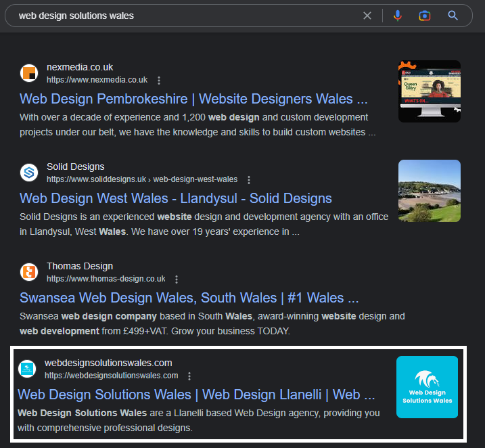Click the magnifying glass search button
Screen dimensions: 485x448
[x=453, y=16]
